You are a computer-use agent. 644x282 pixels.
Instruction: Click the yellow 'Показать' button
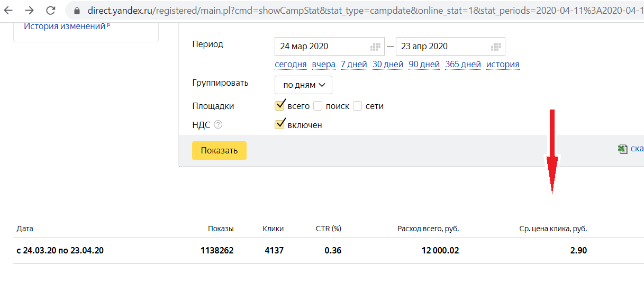pos(219,150)
